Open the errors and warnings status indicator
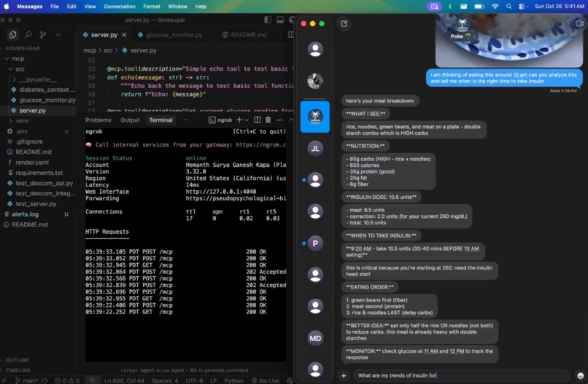This screenshot has width=588, height=384. click(x=68, y=380)
